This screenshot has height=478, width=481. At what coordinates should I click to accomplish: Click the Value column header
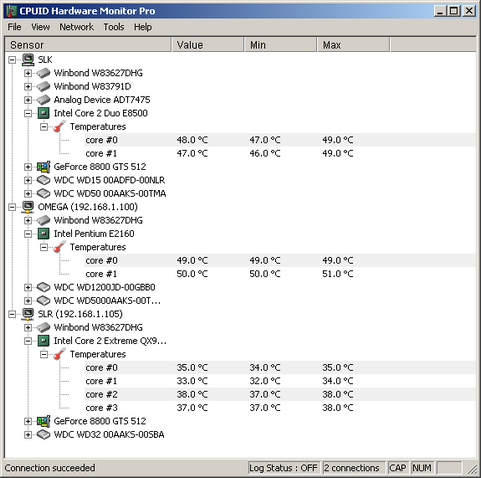pos(208,45)
